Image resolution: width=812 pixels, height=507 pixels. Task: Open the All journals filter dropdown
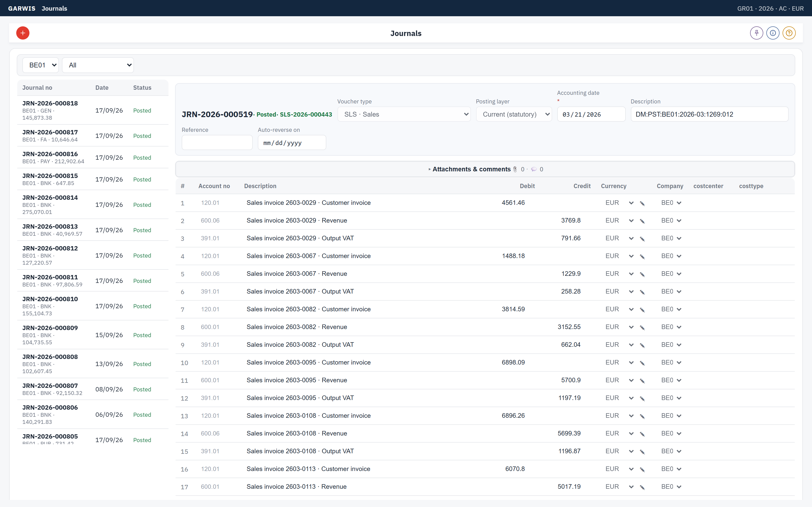(x=98, y=65)
